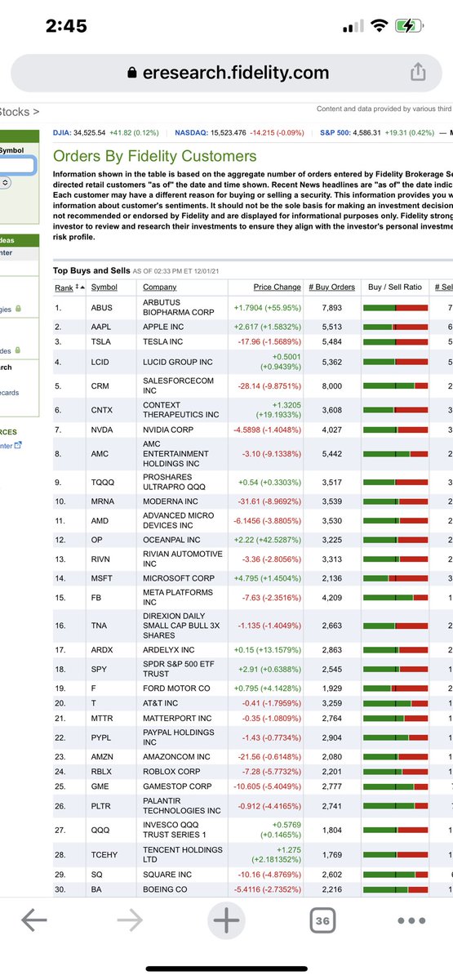Viewport: 453px width, 980px height.
Task: Click the BA buy/sell ratio bar
Action: (x=395, y=889)
